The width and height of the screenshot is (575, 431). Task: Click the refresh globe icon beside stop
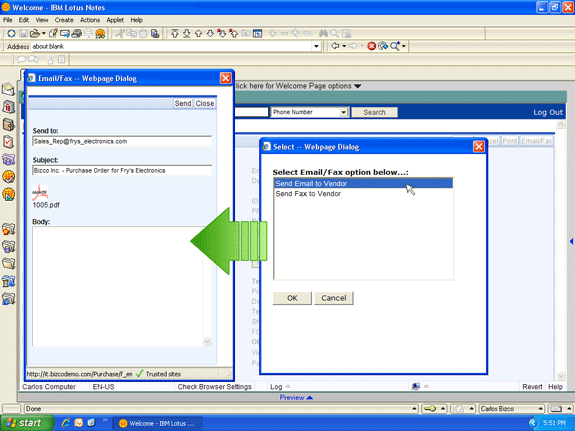coord(383,46)
